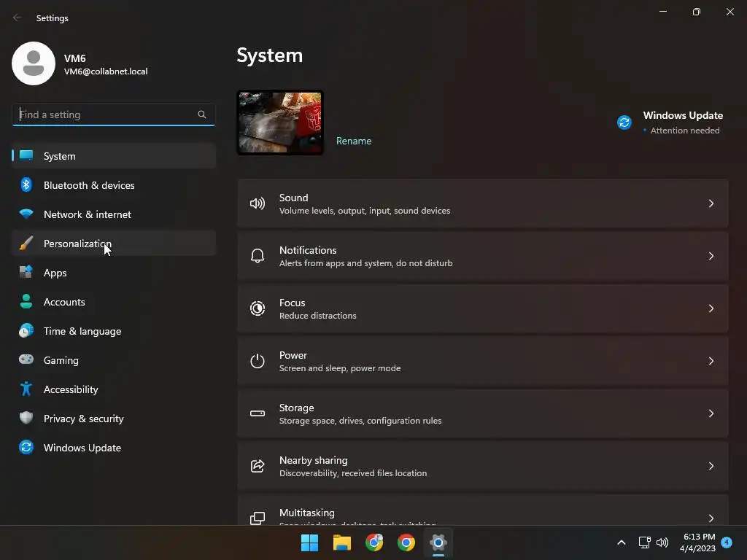The height and width of the screenshot is (560, 747).
Task: Select Network & internet menu item
Action: point(114,214)
